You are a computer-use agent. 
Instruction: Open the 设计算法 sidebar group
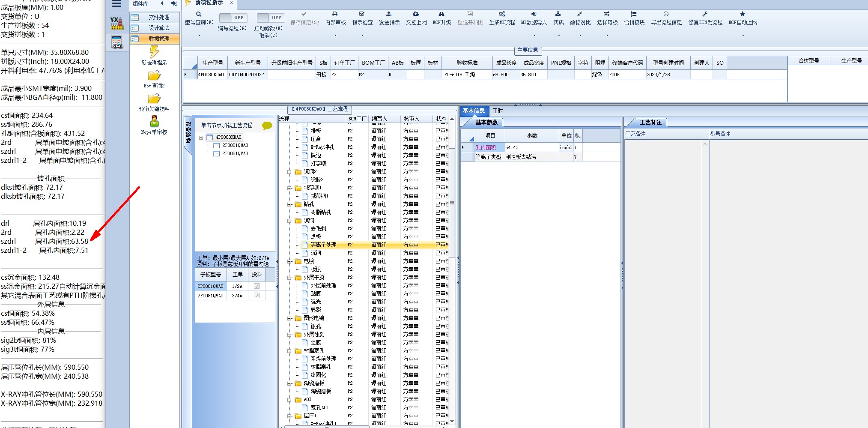tap(154, 28)
